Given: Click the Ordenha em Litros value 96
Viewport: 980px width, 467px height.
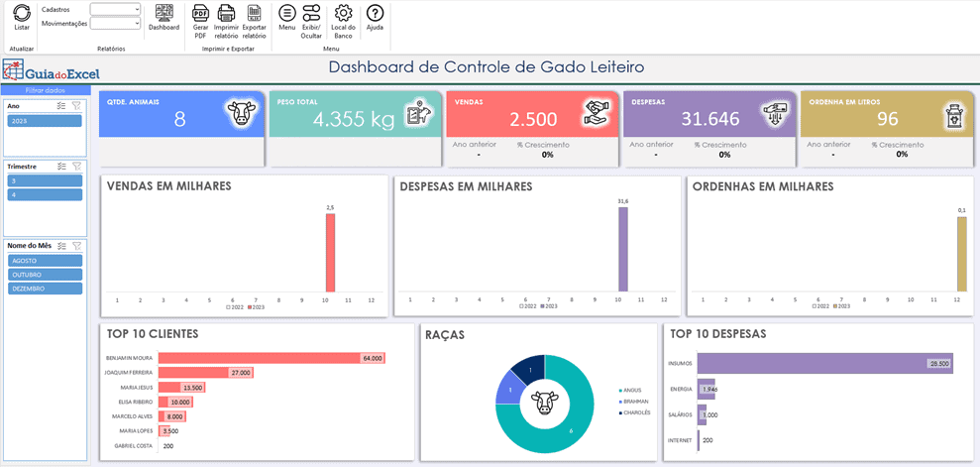Looking at the screenshot, I should point(888,119).
